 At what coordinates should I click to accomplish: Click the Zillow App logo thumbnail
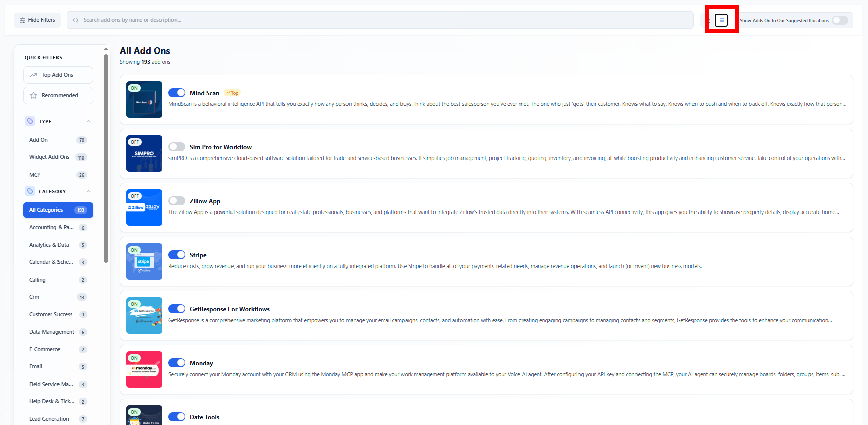144,207
